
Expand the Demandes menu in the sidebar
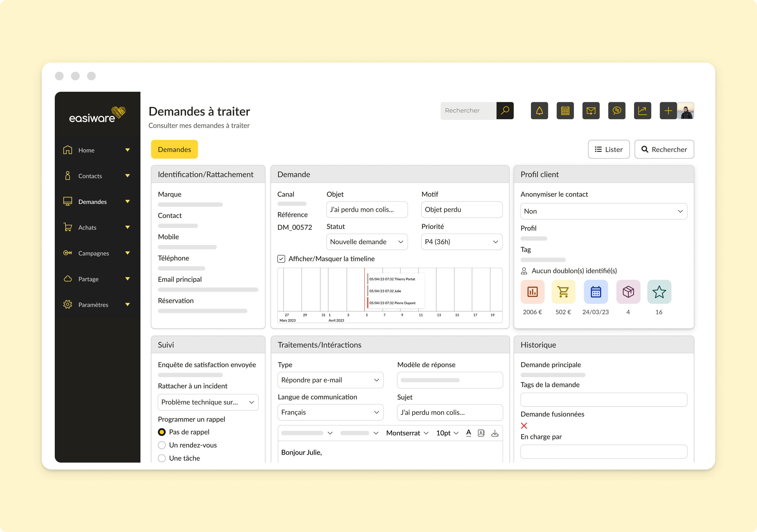tap(127, 201)
